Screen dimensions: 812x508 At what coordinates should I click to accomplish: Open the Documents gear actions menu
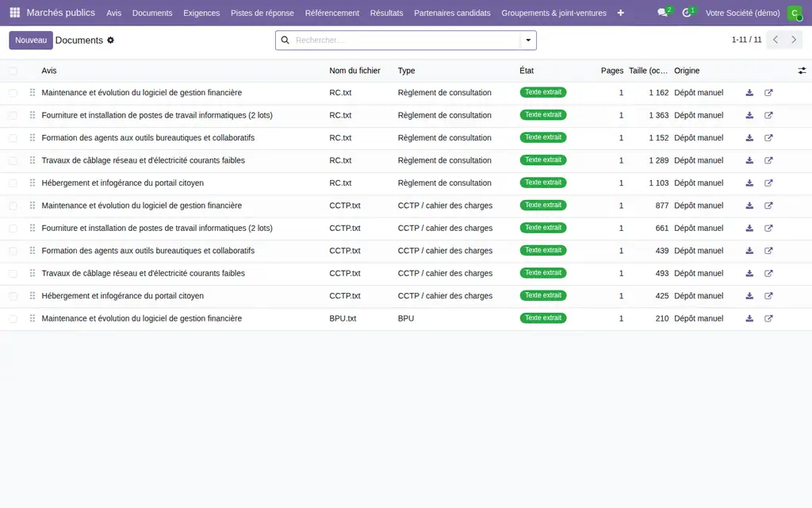(x=110, y=40)
